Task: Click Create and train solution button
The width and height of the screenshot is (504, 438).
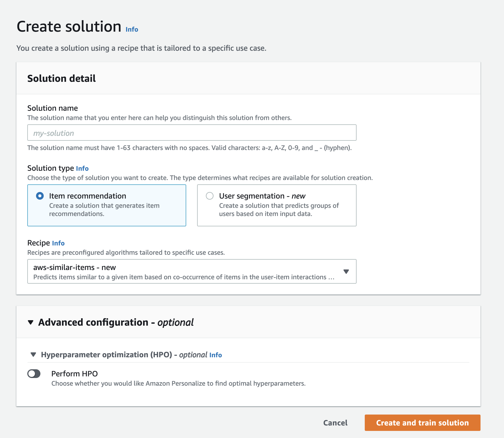Action: [422, 423]
